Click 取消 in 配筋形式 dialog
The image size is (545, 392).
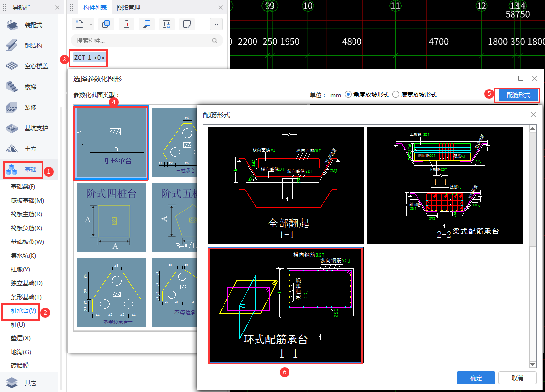[517, 378]
